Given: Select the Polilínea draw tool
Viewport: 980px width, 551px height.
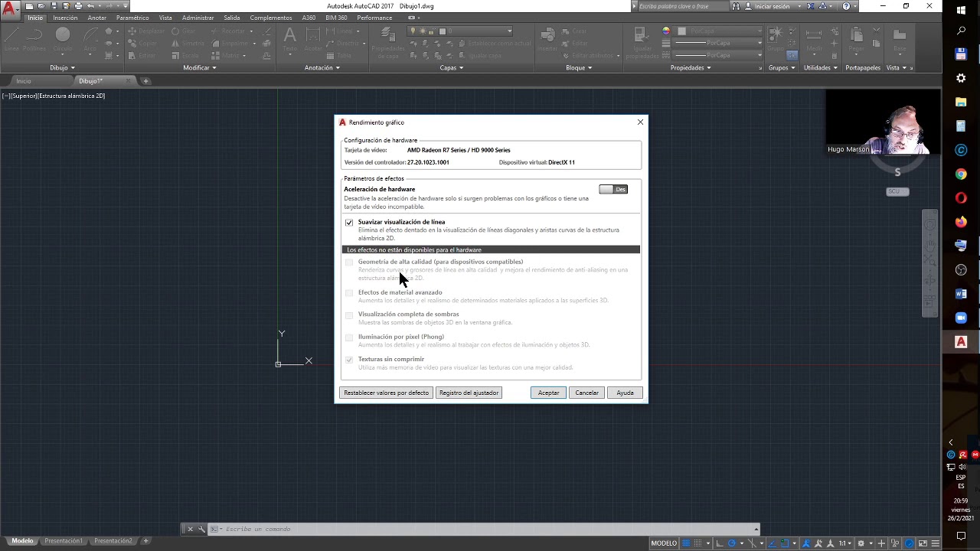Looking at the screenshot, I should (34, 38).
